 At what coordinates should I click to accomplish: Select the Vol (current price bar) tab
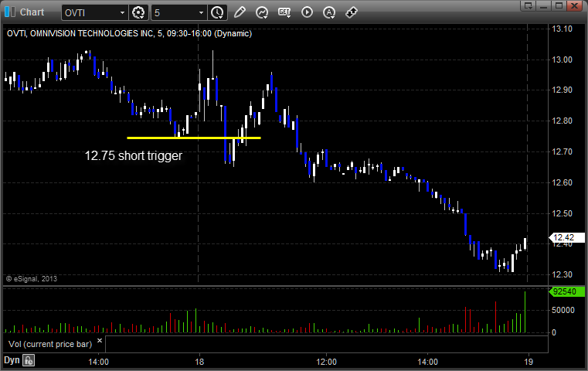click(50, 344)
